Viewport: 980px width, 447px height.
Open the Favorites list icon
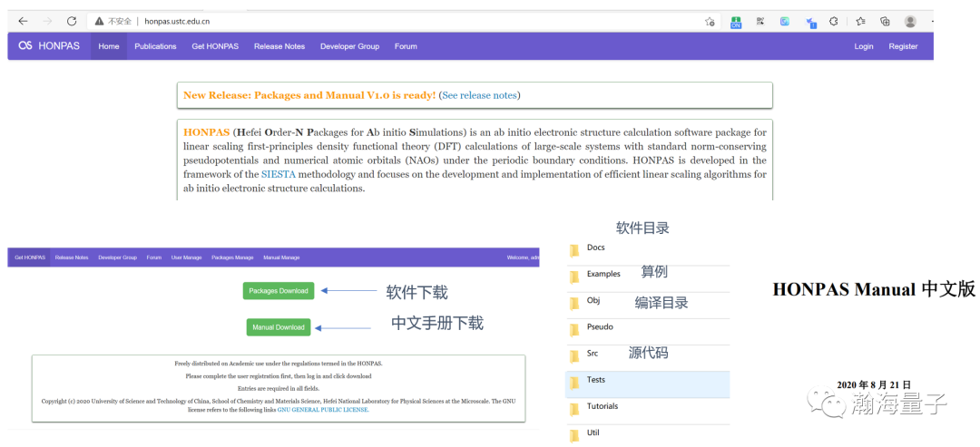click(x=860, y=21)
